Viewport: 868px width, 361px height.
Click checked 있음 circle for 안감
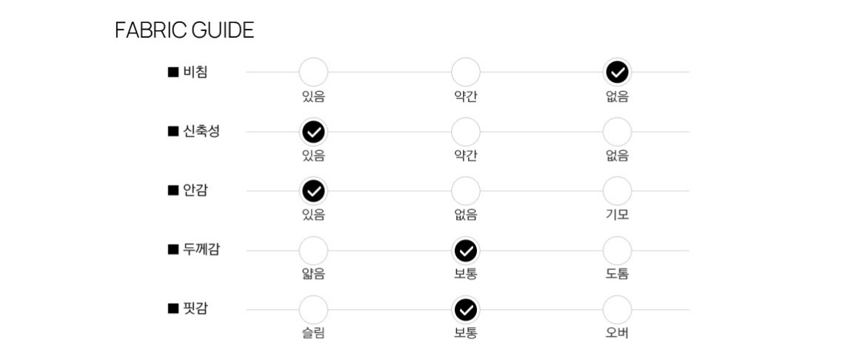313,191
